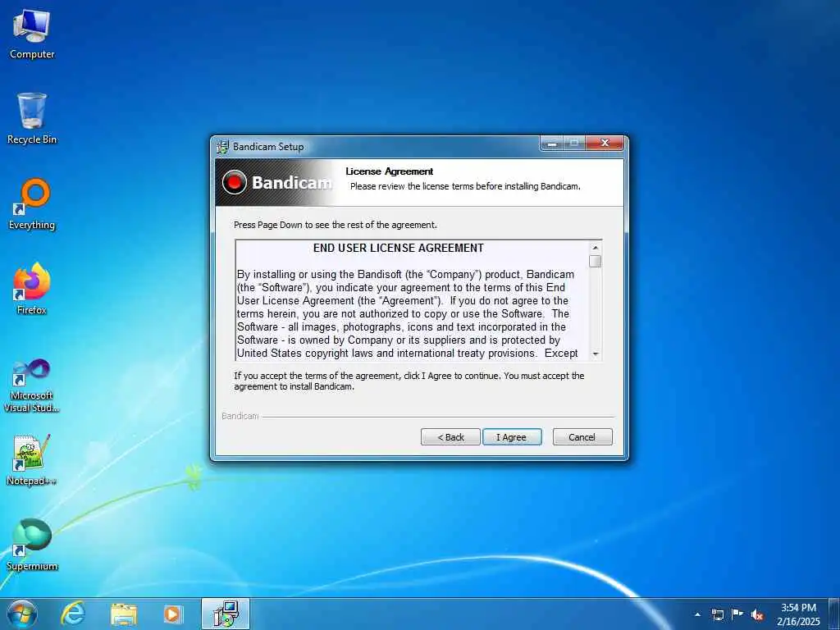Viewport: 840px width, 630px height.
Task: Select the Firefox desktop shortcut
Action: (32, 289)
